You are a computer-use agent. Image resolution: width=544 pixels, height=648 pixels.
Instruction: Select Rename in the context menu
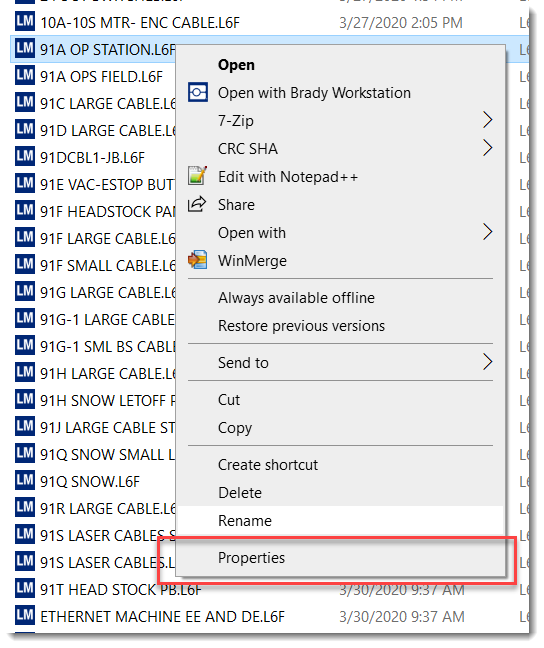[245, 521]
